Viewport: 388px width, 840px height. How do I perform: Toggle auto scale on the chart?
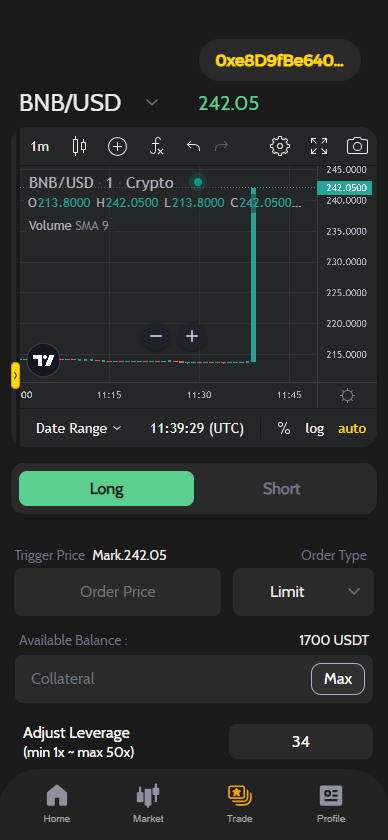pyautogui.click(x=352, y=429)
